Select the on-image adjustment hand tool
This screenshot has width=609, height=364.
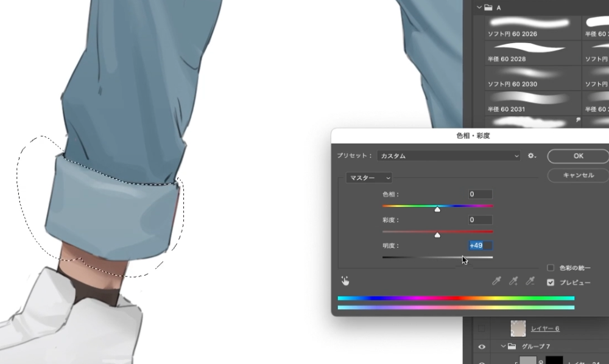click(345, 281)
